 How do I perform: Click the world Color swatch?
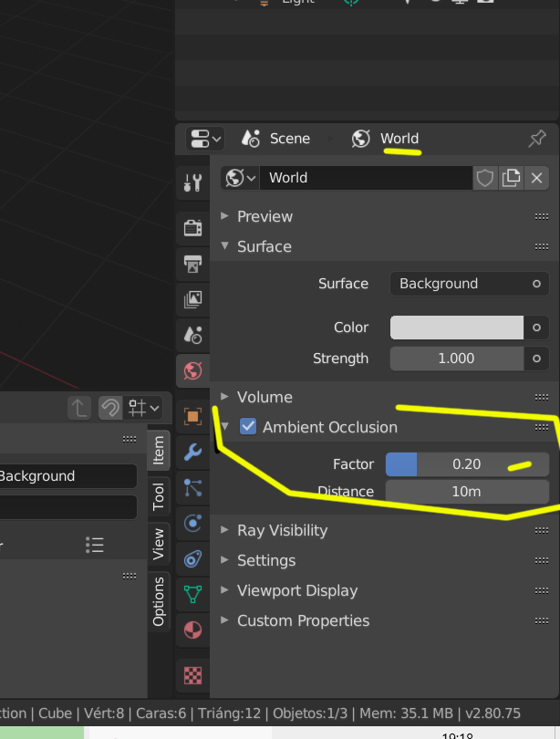coord(457,328)
